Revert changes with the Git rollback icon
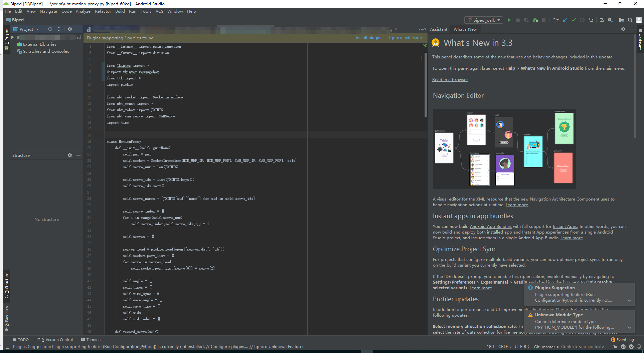 point(591,20)
